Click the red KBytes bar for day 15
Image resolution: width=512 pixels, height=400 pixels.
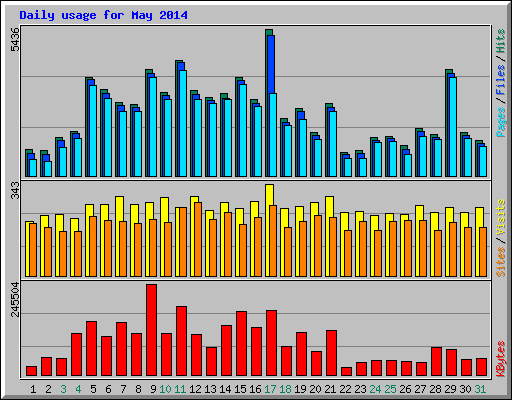[x=241, y=344]
